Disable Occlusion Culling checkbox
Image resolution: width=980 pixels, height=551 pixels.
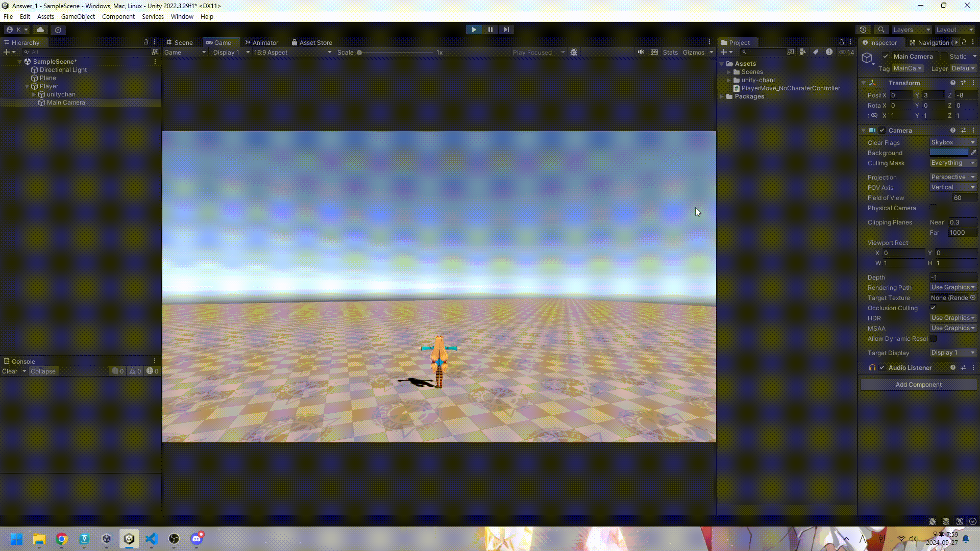coord(933,308)
